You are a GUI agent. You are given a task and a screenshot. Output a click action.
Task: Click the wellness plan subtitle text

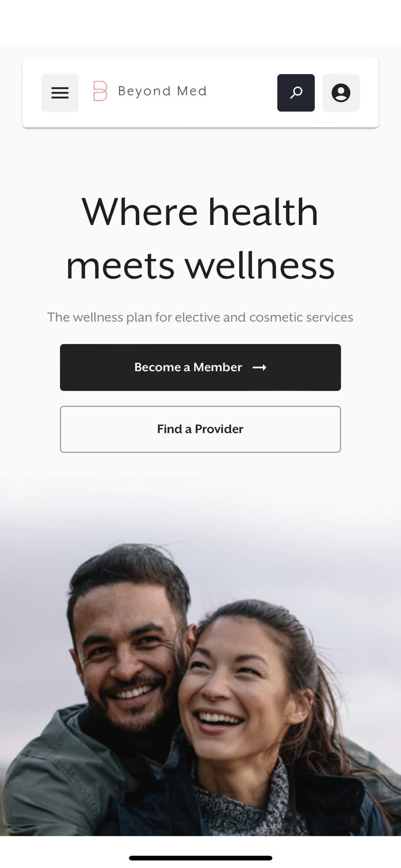[200, 317]
